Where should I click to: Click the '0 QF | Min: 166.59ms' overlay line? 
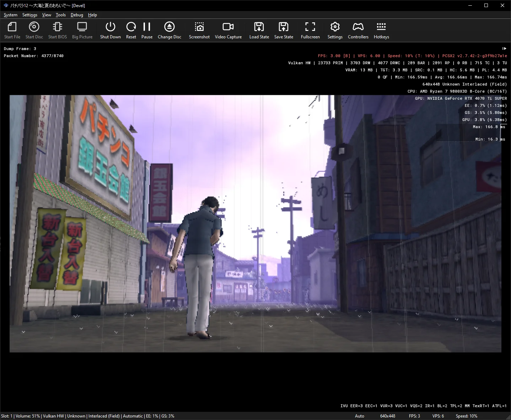[x=442, y=77]
